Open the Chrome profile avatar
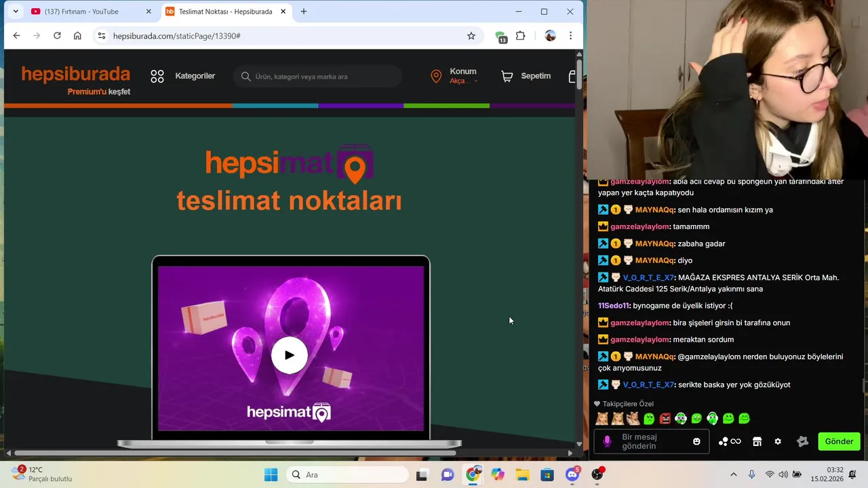The width and height of the screenshot is (868, 488). click(550, 36)
